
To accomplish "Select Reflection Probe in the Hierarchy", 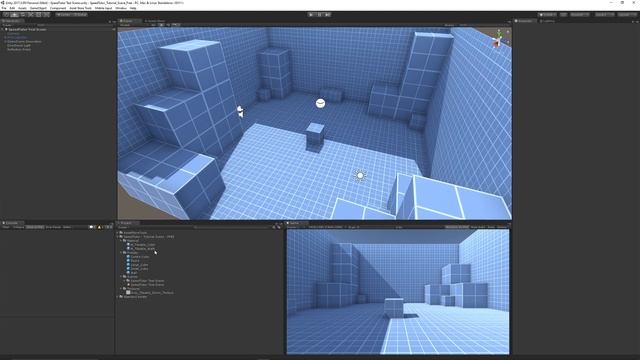I will click(19, 49).
